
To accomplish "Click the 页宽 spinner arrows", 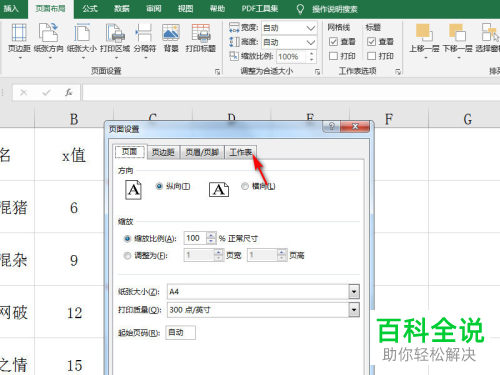I will 218,255.
